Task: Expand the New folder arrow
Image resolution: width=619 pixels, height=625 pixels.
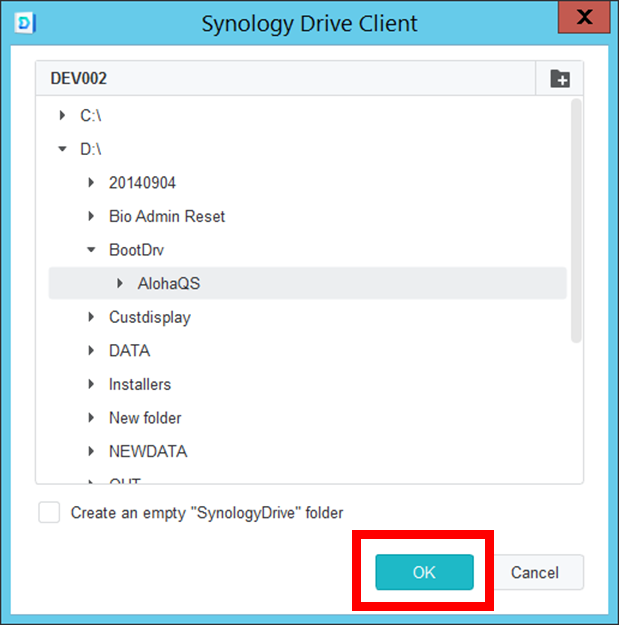Action: [91, 418]
